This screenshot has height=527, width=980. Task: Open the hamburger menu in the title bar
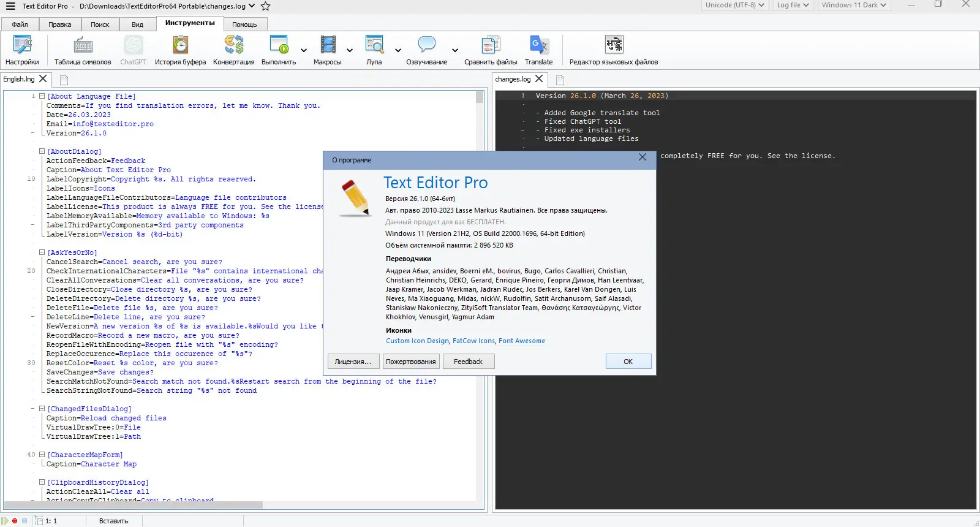click(x=10, y=6)
